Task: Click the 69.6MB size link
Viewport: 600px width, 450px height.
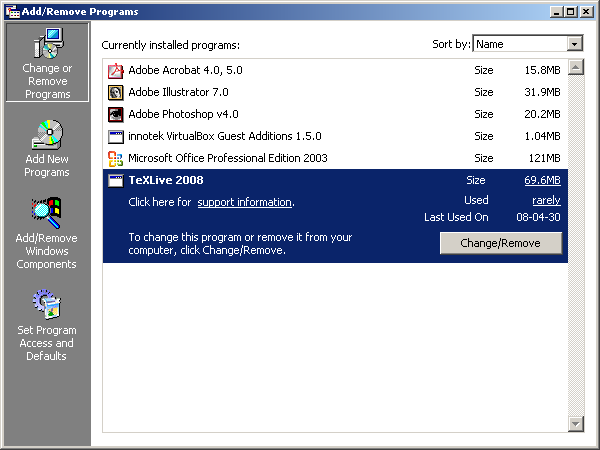Action: (x=542, y=181)
